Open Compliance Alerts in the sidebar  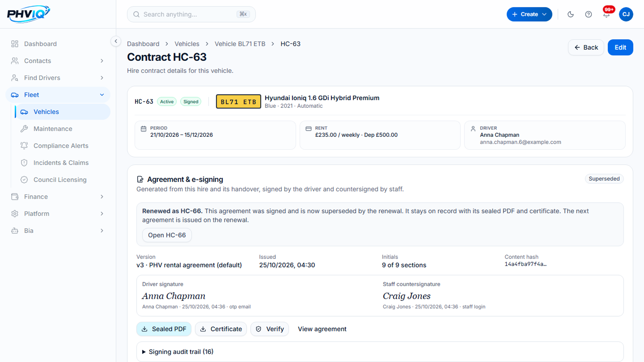(x=63, y=146)
